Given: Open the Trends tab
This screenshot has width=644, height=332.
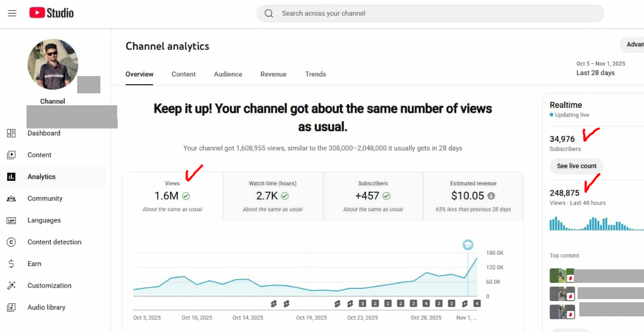Looking at the screenshot, I should 315,74.
